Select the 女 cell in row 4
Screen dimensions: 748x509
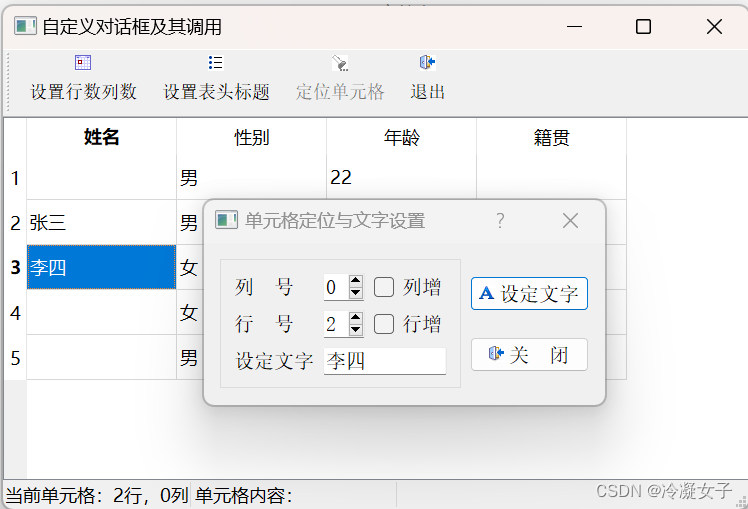tap(190, 312)
